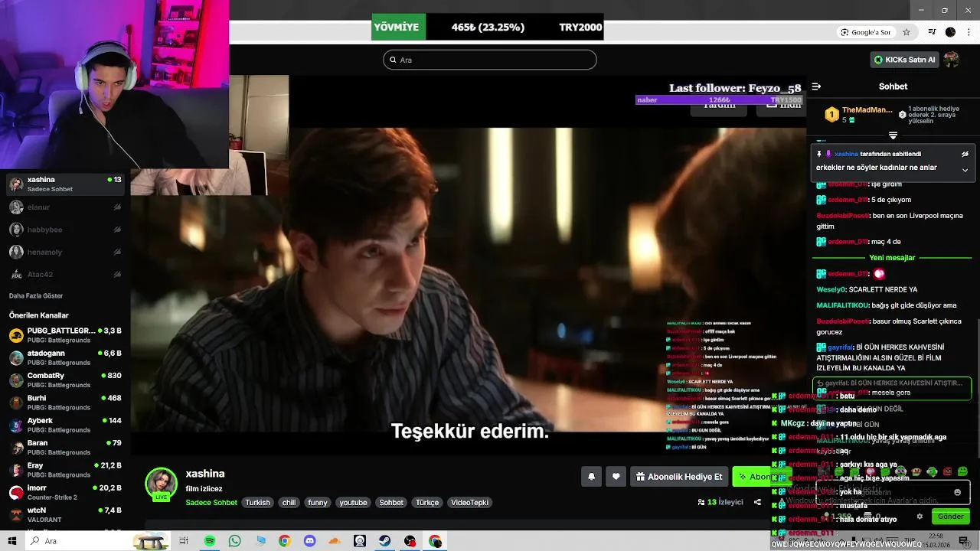Screen dimensions: 980x551
Task: Select the Turkish tag
Action: click(257, 503)
